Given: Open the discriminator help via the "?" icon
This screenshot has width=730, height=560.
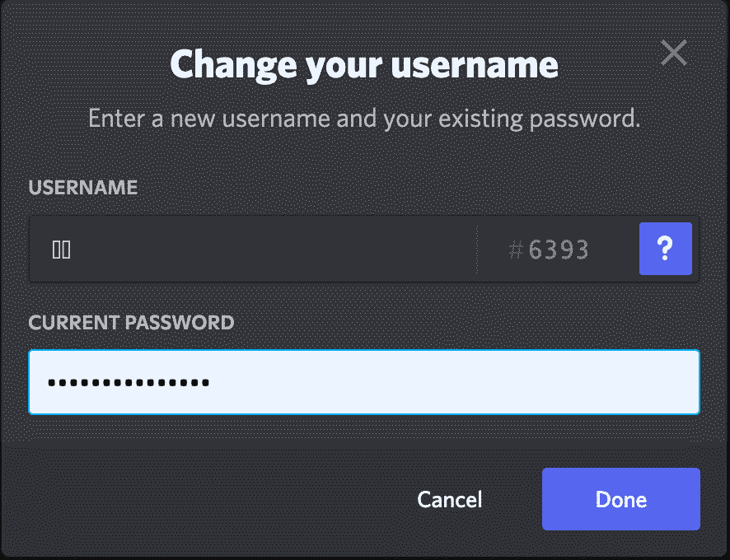Looking at the screenshot, I should [x=665, y=249].
